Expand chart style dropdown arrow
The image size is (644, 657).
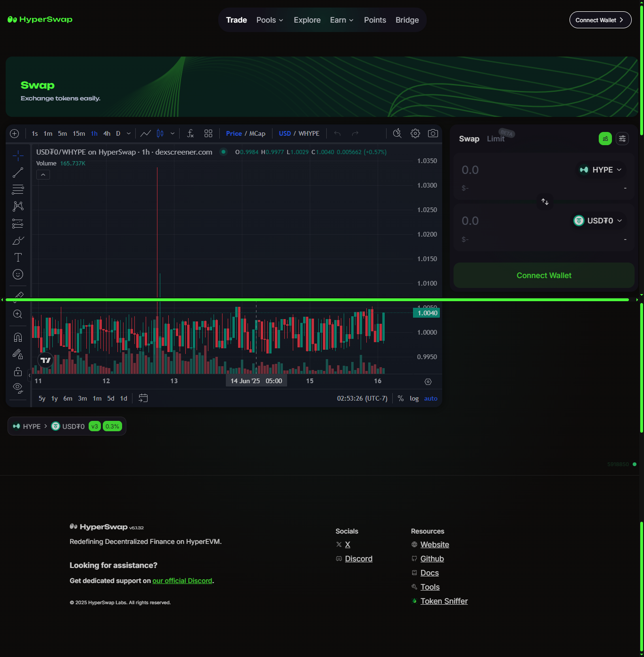pos(173,133)
